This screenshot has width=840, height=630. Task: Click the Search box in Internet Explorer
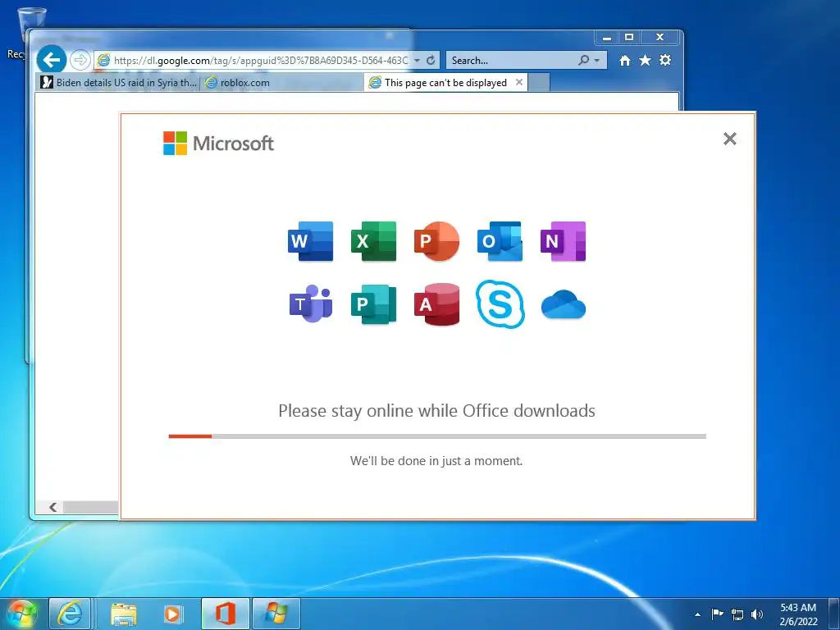coord(512,60)
